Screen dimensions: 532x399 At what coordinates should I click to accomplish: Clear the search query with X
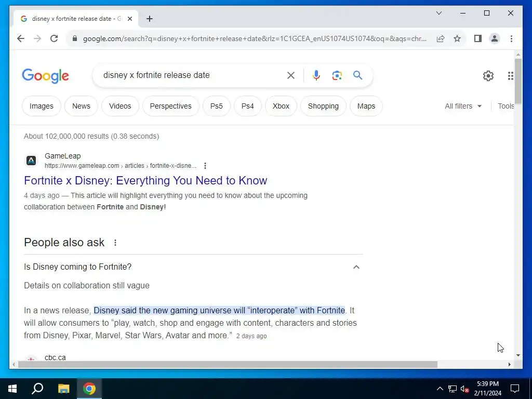tap(291, 75)
